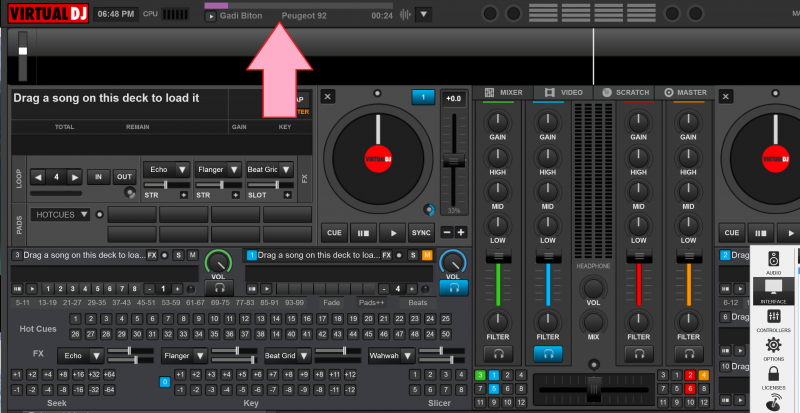The width and height of the screenshot is (800, 413).
Task: Toggle the orange M button on deck 1
Action: (427, 256)
